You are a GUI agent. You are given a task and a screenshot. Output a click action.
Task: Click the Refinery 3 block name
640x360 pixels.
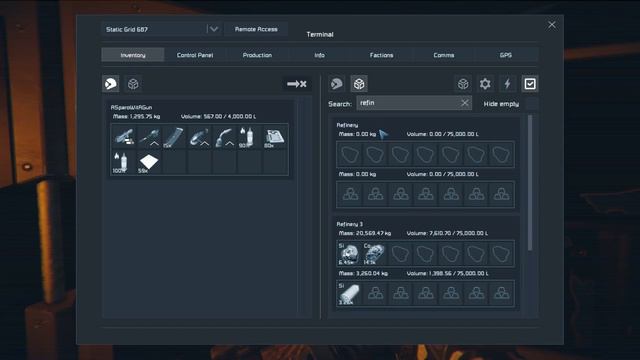349,224
